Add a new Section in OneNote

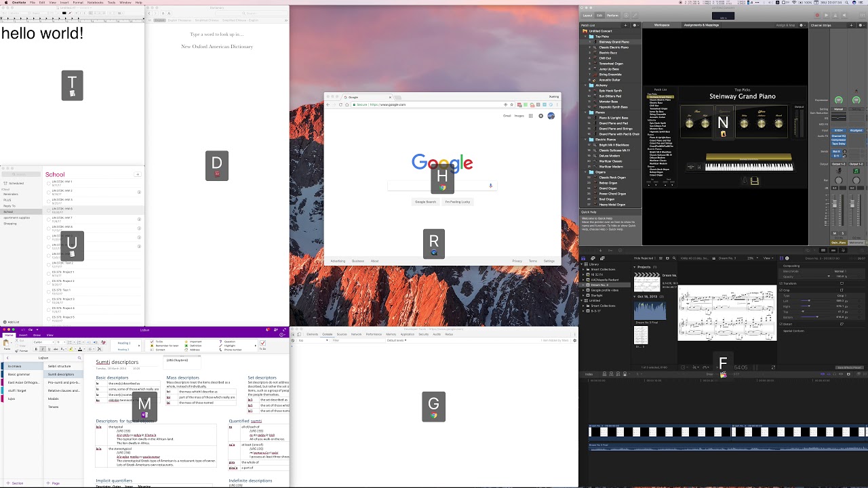coord(14,483)
